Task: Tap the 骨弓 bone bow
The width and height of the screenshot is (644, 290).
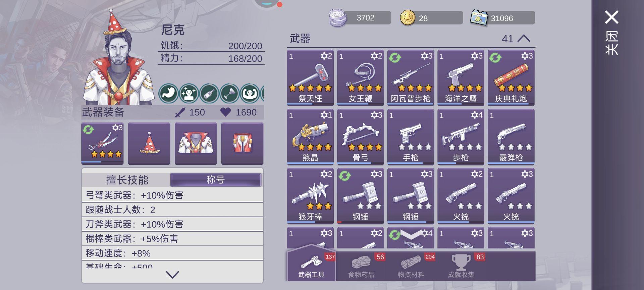Action: pos(360,137)
